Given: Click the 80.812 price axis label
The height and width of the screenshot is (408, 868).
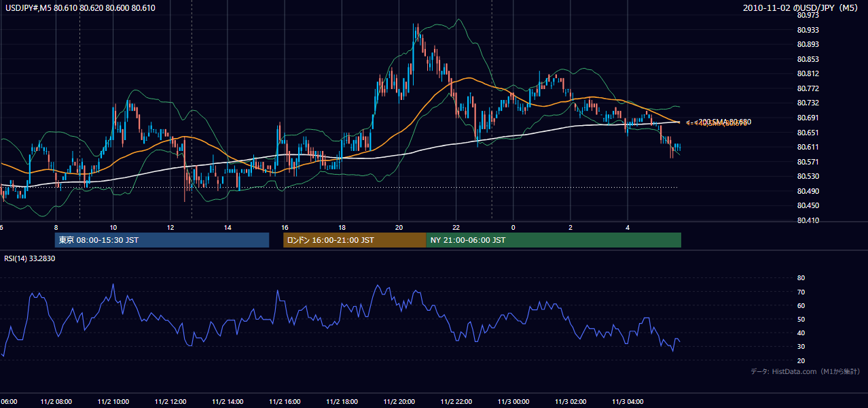Looking at the screenshot, I should (x=808, y=73).
